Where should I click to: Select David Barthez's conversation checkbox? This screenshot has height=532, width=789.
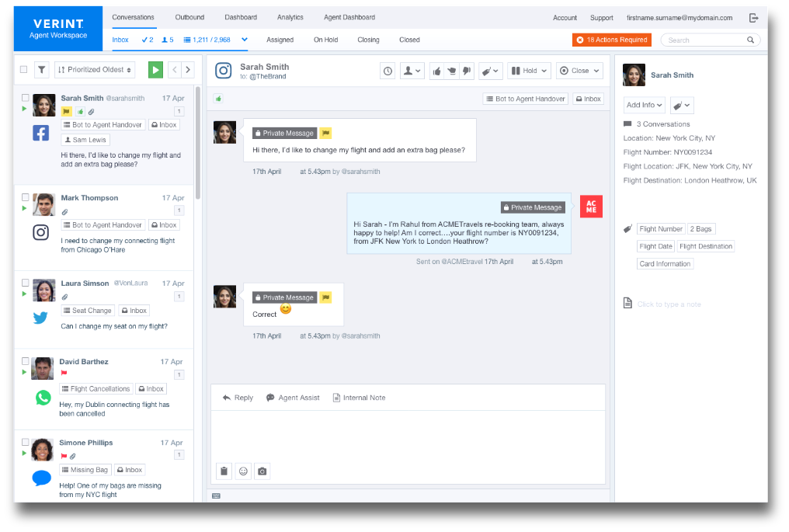(x=26, y=361)
